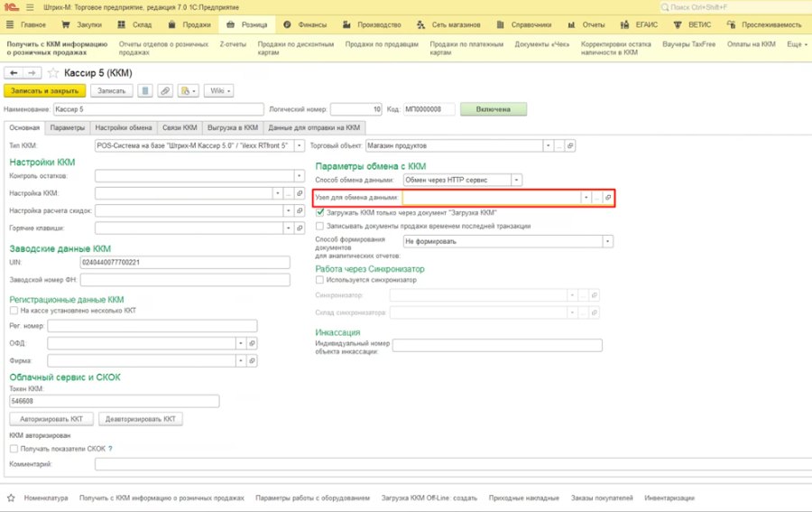Open Узел для обмена данными linked icon
The image size is (812, 512).
[608, 198]
